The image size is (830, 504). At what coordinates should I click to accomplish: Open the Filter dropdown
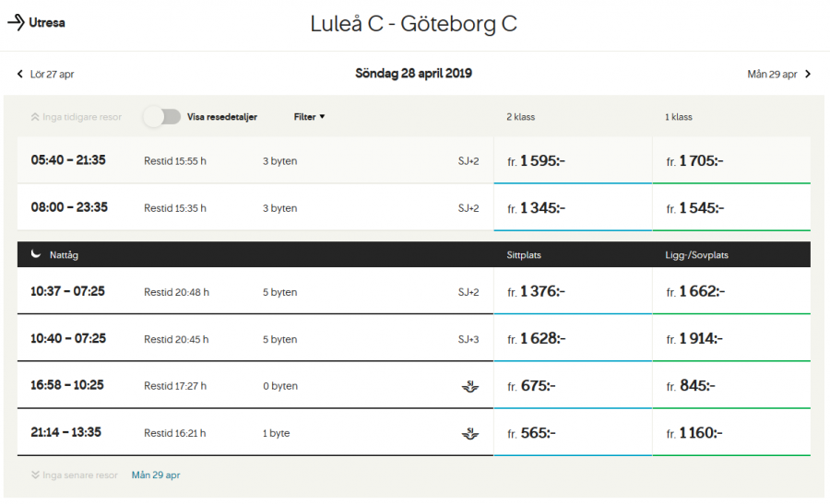(x=309, y=117)
